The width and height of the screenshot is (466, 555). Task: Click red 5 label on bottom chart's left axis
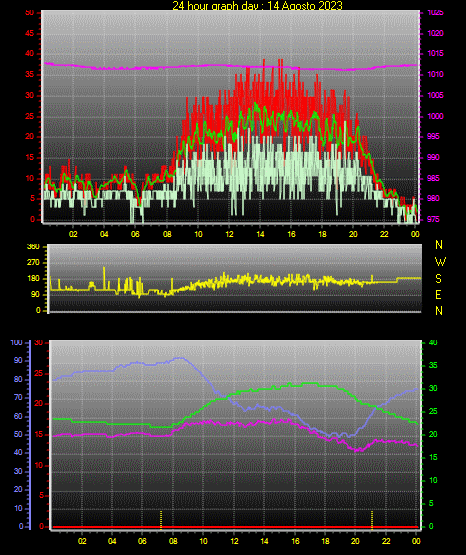click(x=41, y=495)
